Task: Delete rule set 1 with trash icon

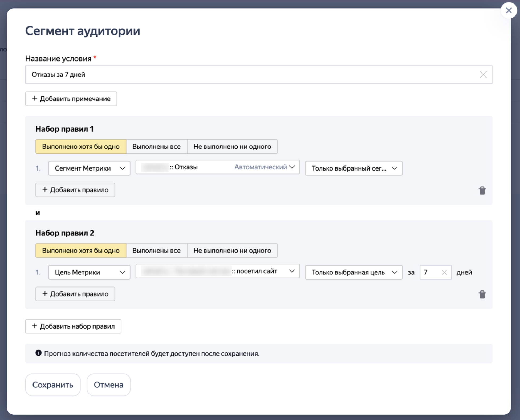Action: [482, 191]
